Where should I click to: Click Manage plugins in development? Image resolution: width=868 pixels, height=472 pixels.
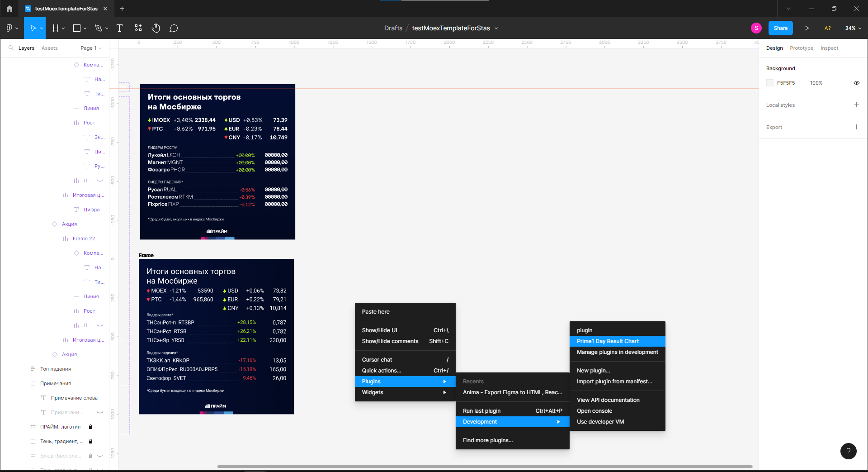[618, 352]
